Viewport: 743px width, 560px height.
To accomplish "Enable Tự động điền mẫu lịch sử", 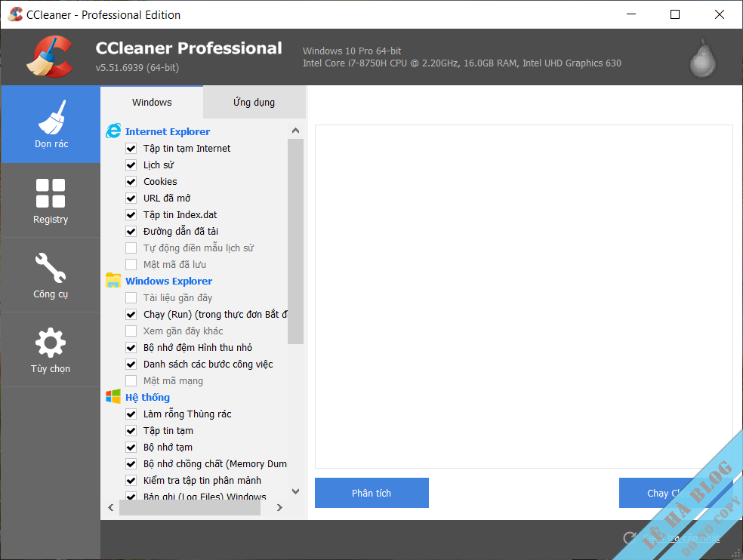I will [x=131, y=248].
